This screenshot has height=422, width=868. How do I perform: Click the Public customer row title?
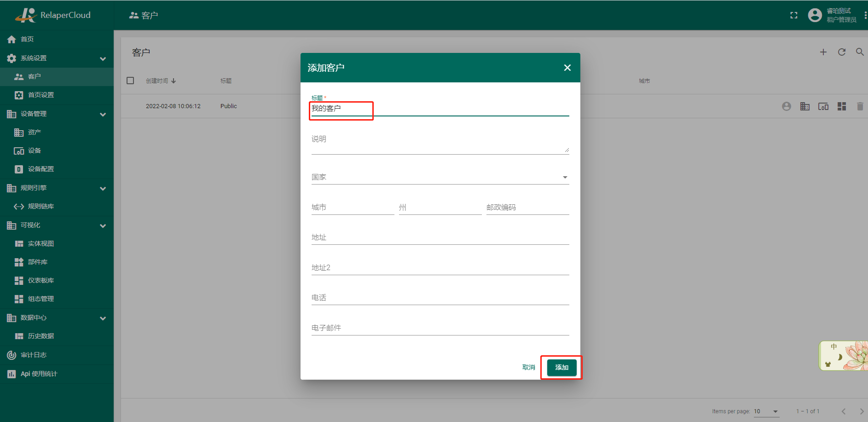[229, 106]
